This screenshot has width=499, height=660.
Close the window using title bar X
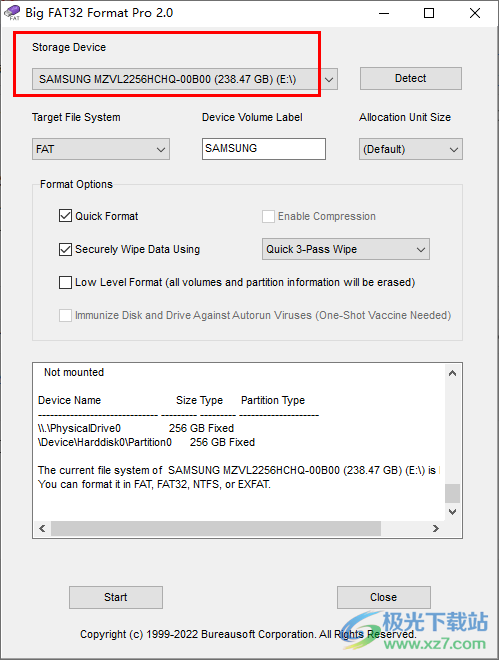475,13
